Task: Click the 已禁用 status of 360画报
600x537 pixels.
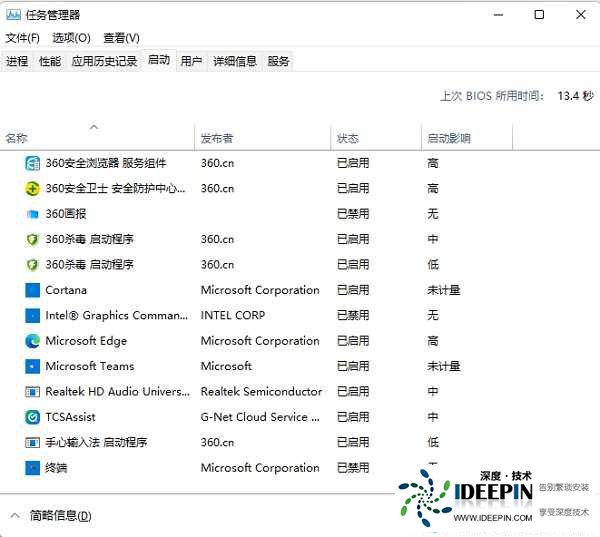Action: tap(353, 214)
